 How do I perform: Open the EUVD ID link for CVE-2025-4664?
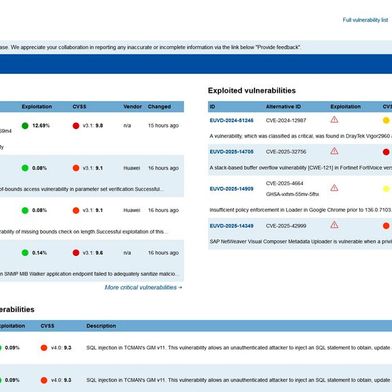click(231, 189)
